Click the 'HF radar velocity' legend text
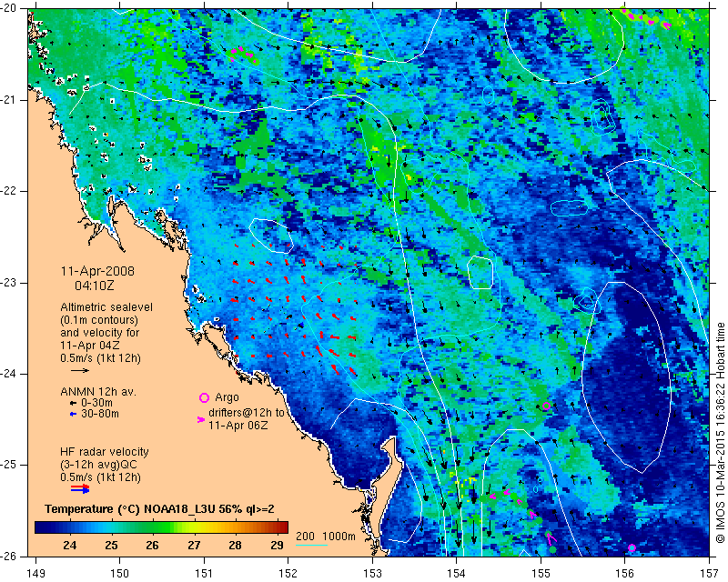Viewport: 728px width, 582px height. pos(105,452)
